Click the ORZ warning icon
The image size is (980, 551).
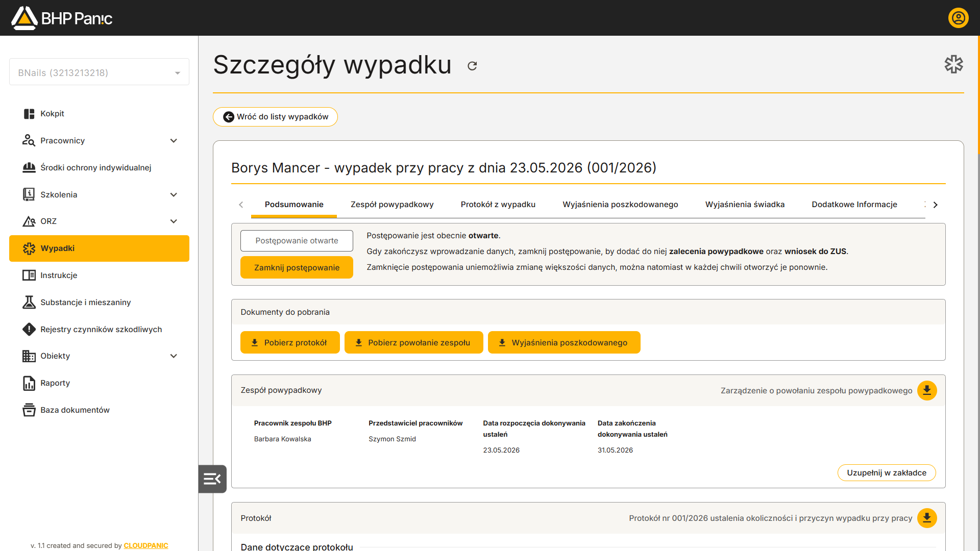point(29,221)
